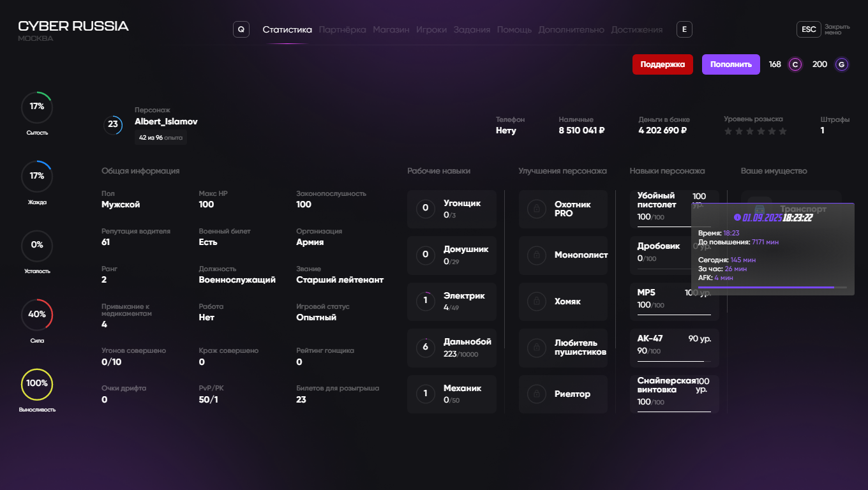Click the Сытость 17% circular indicator
The width and height of the screenshot is (868, 490).
pyautogui.click(x=37, y=107)
